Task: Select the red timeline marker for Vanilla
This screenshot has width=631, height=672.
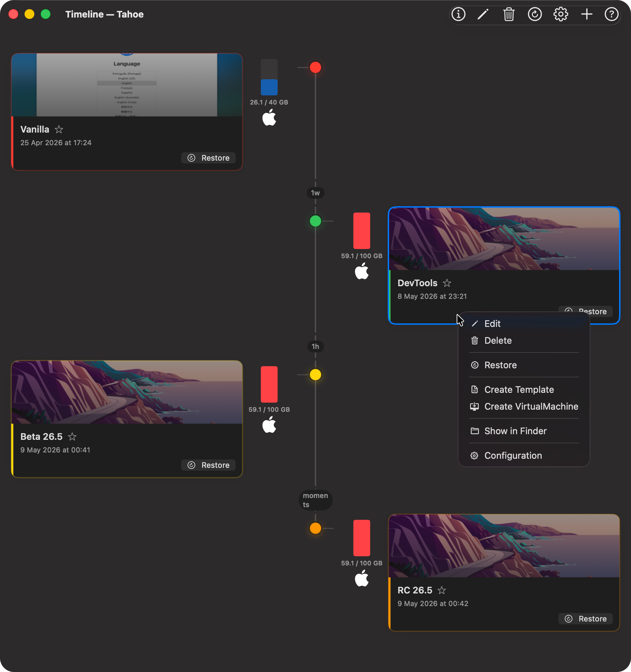Action: click(315, 67)
